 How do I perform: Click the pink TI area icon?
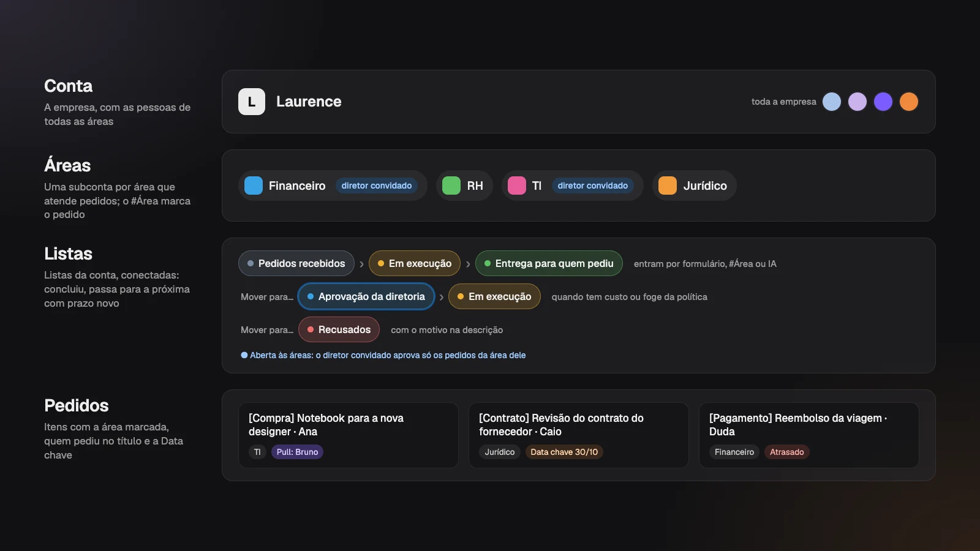point(517,186)
